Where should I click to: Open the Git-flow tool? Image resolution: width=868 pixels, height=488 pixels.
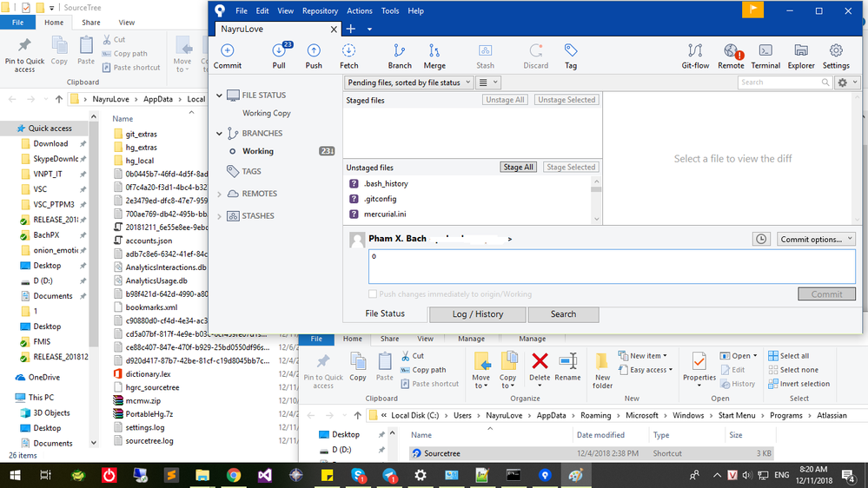tap(695, 56)
